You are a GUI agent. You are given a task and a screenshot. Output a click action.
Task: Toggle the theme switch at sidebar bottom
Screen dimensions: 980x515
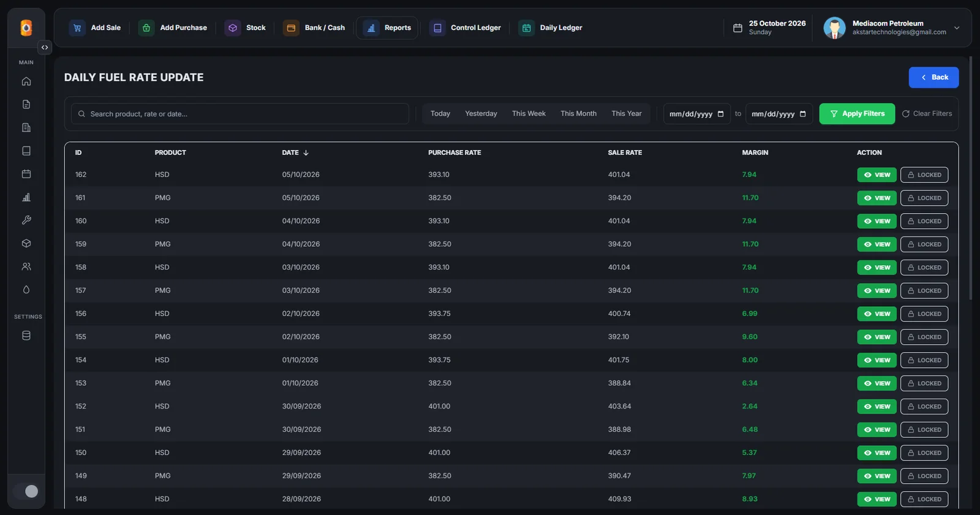pos(26,491)
